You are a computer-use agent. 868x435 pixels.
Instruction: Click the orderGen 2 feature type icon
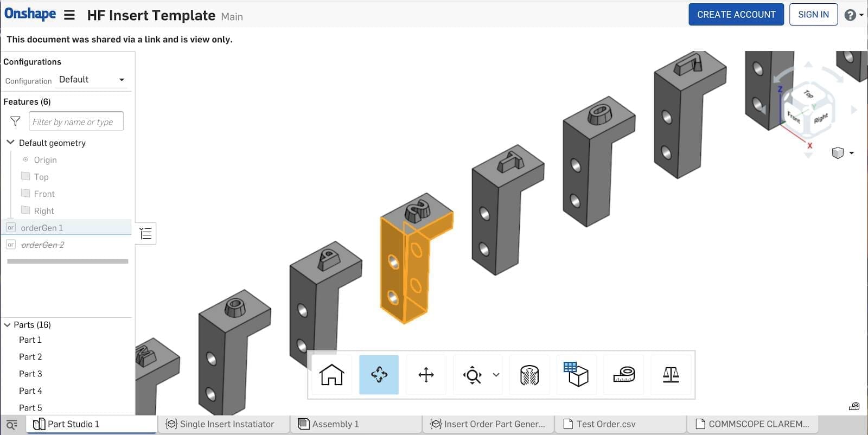coord(10,245)
